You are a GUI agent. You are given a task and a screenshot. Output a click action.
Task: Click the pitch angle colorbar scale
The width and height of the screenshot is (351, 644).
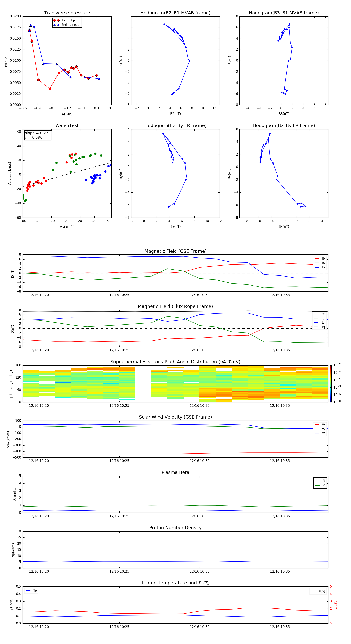tap(331, 384)
